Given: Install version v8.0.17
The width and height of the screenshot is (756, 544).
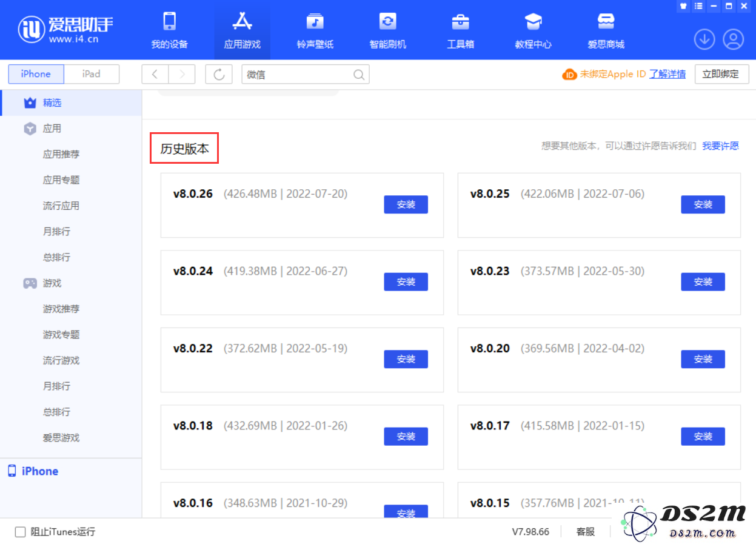Looking at the screenshot, I should tap(703, 437).
